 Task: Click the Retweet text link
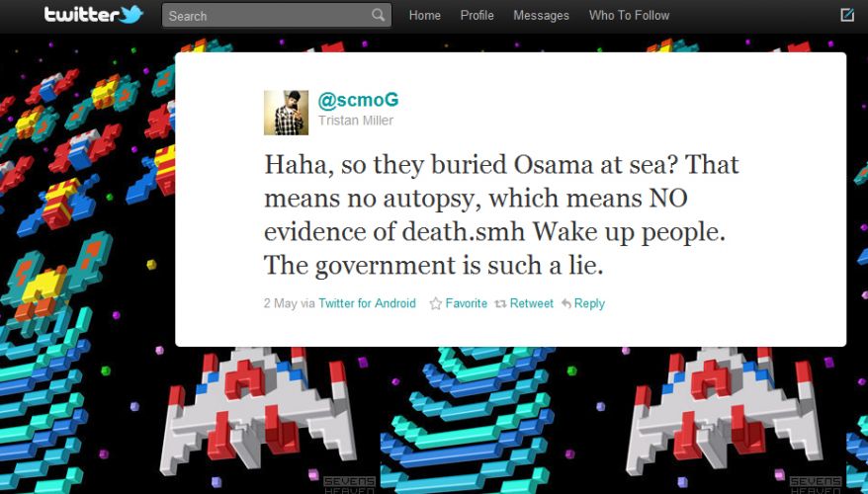point(532,303)
